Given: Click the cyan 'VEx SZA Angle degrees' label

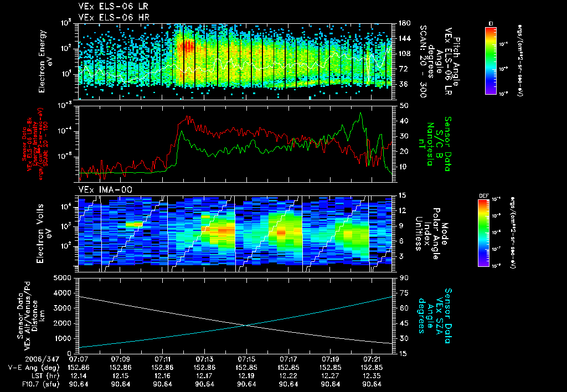Looking at the screenshot, I should click(x=430, y=316).
